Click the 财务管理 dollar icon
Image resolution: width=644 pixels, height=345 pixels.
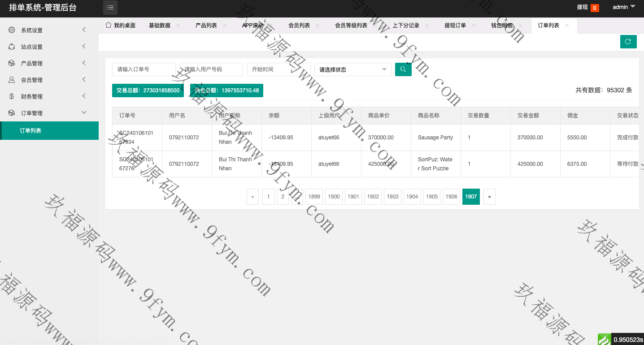pyautogui.click(x=12, y=96)
